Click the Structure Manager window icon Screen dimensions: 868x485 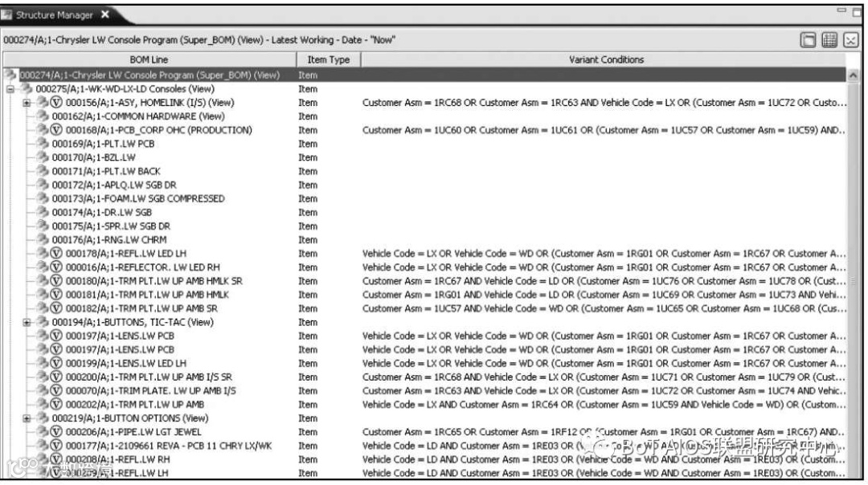(x=6, y=15)
